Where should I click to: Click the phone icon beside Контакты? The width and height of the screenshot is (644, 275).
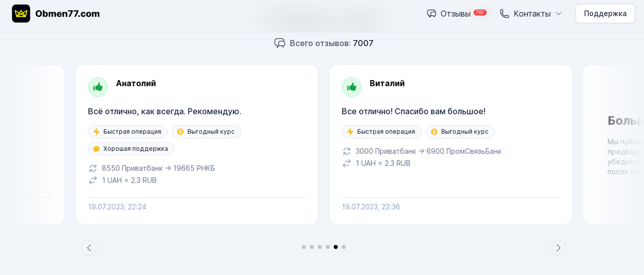click(x=504, y=13)
